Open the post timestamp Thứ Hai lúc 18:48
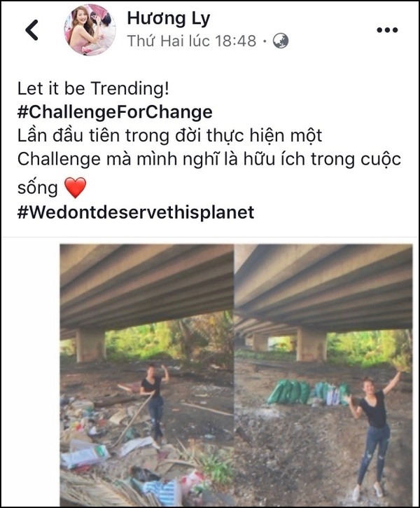420x508 pixels. tap(192, 41)
